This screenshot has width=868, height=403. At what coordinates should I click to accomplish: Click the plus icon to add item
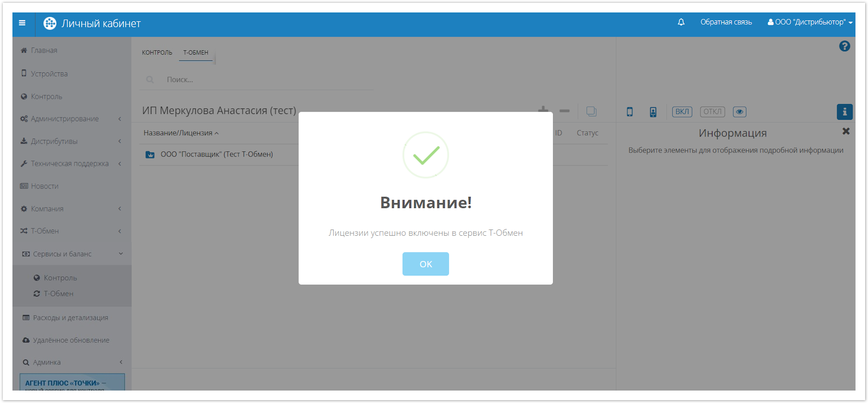(543, 110)
